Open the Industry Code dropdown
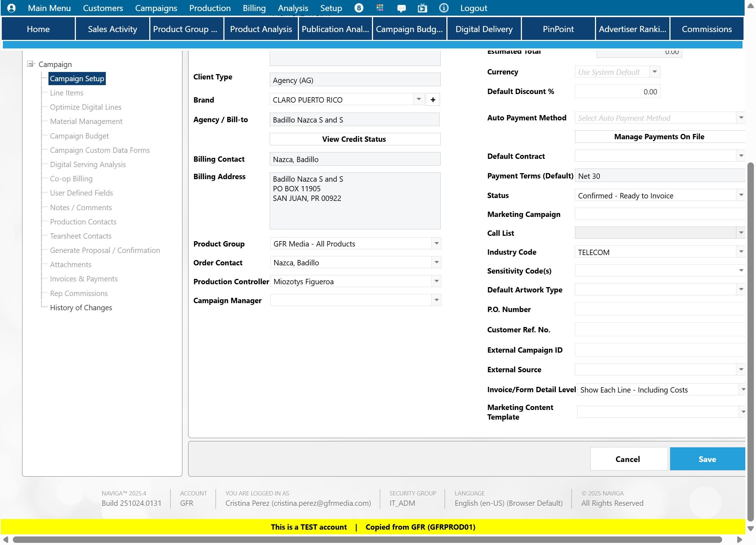Viewport: 756px width, 545px height. [741, 252]
